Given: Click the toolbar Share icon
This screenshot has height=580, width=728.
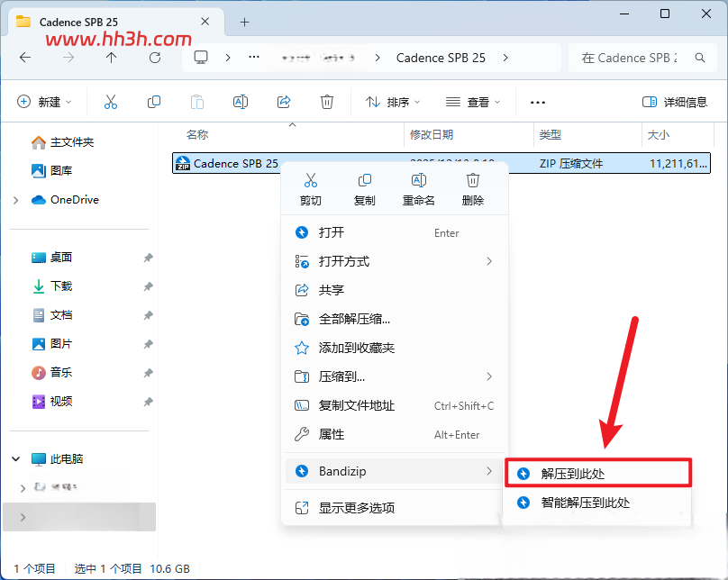Looking at the screenshot, I should pos(284,102).
